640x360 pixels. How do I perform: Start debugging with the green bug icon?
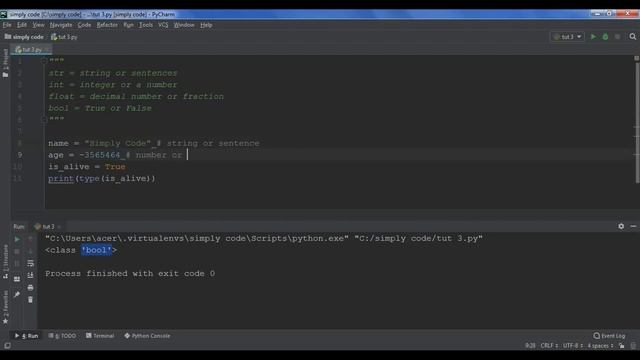pyautogui.click(x=605, y=37)
